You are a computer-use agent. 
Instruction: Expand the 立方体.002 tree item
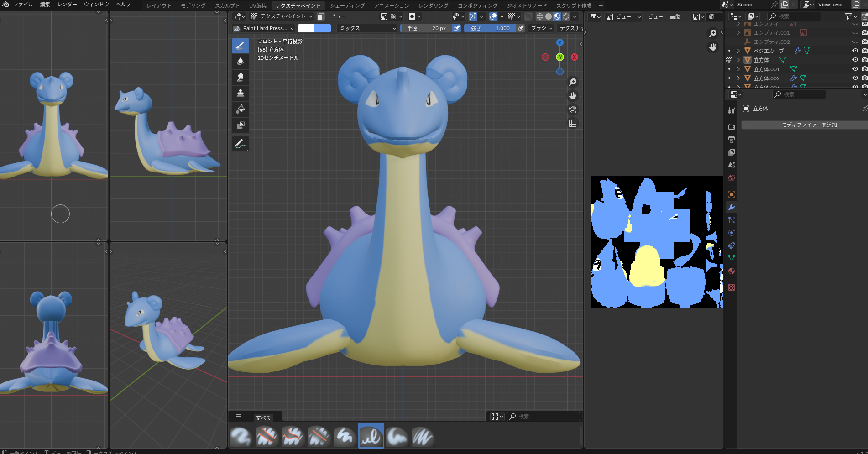(x=738, y=78)
